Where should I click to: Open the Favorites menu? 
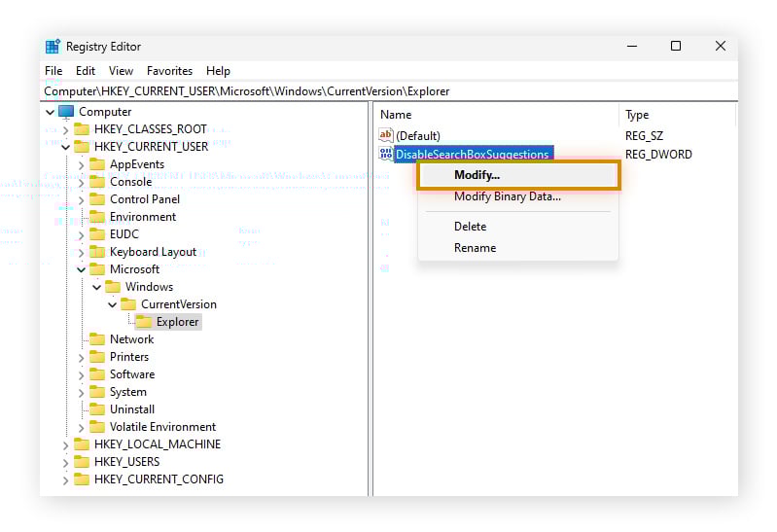click(169, 71)
